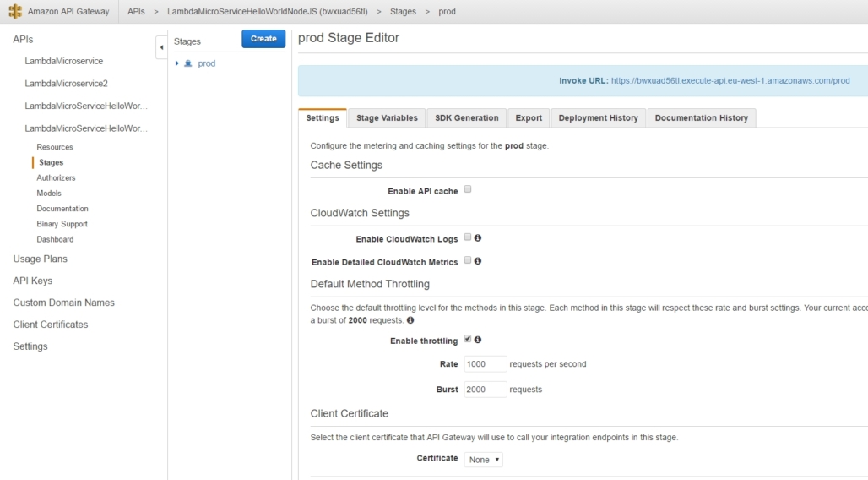This screenshot has height=480, width=868.
Task: Click Amazon API Gateway header title
Action: (x=68, y=11)
